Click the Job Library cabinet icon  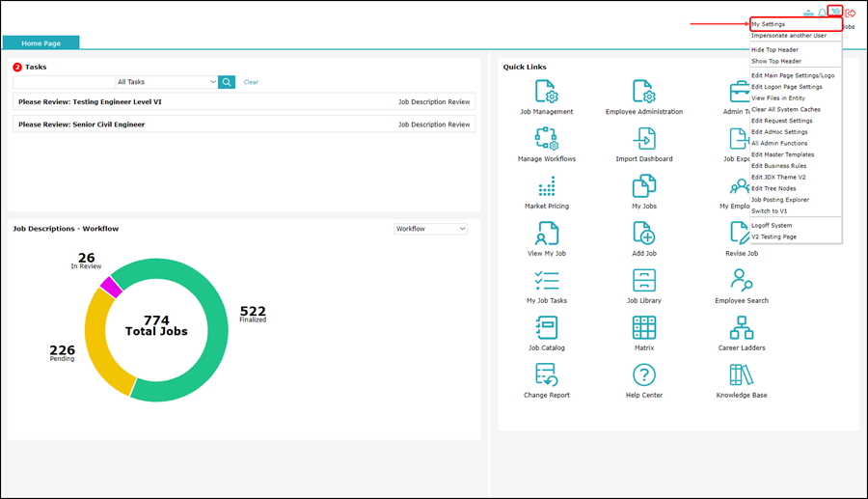coord(644,280)
